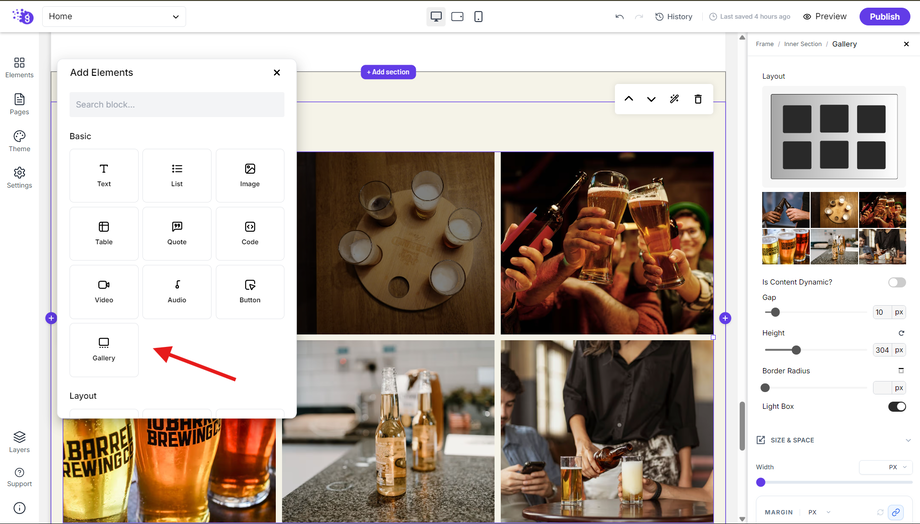920x524 pixels.
Task: Open the Layers panel
Action: 19,442
